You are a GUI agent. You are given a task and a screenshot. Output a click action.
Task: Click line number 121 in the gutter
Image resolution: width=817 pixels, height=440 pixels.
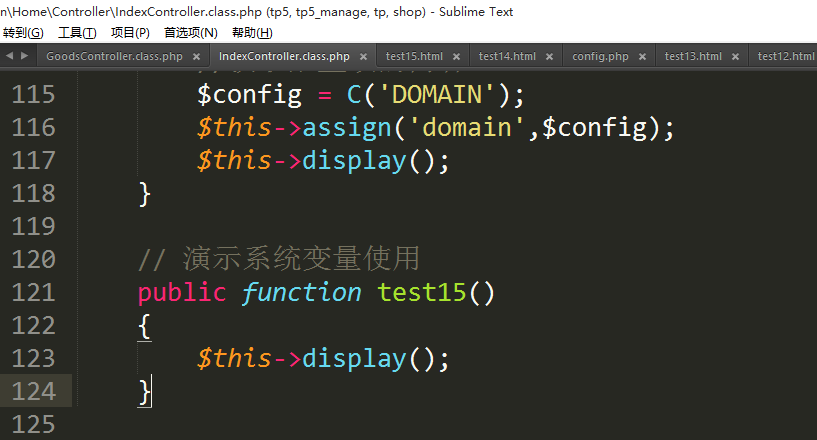(x=34, y=292)
